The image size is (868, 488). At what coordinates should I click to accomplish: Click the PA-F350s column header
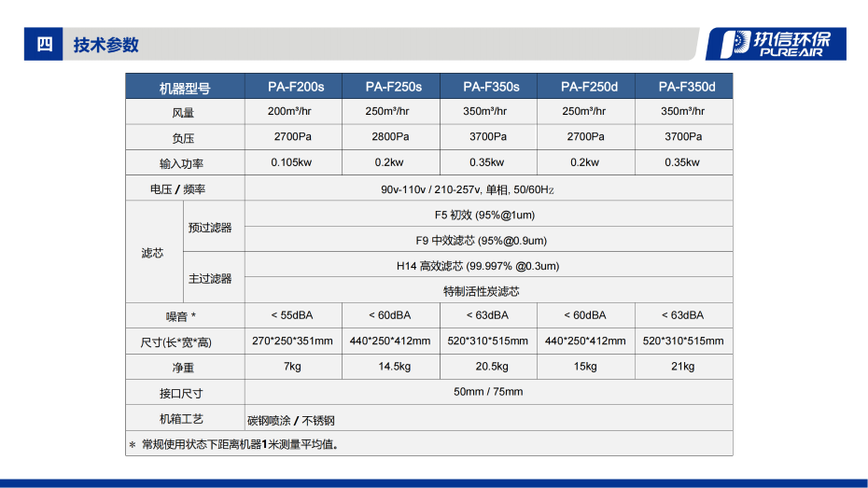[489, 87]
